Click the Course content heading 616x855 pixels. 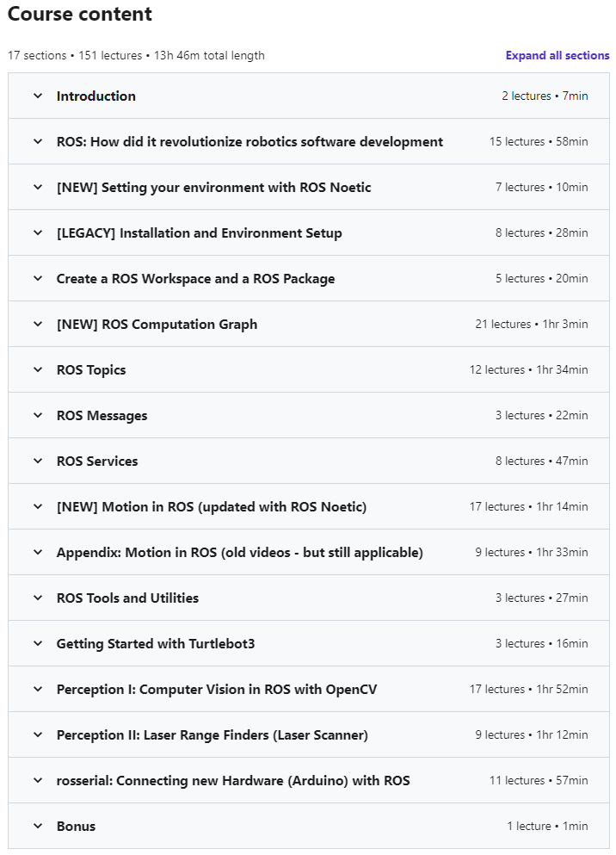pyautogui.click(x=79, y=14)
